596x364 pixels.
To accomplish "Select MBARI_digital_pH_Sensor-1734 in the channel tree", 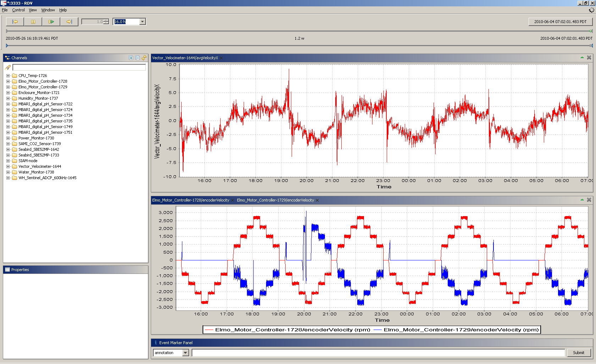I will coord(45,115).
